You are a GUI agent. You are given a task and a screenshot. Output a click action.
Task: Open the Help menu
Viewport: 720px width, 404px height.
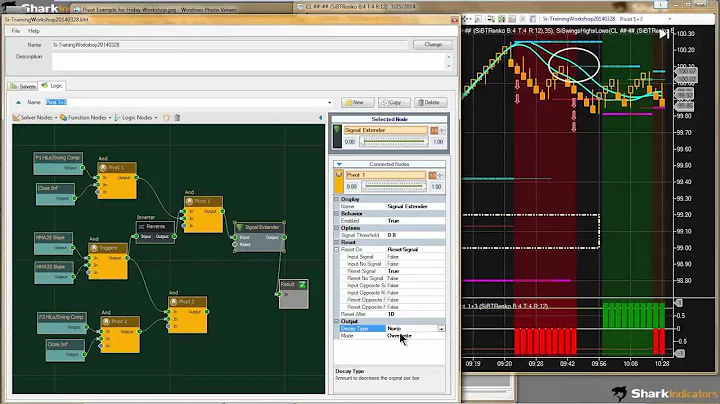(34, 31)
